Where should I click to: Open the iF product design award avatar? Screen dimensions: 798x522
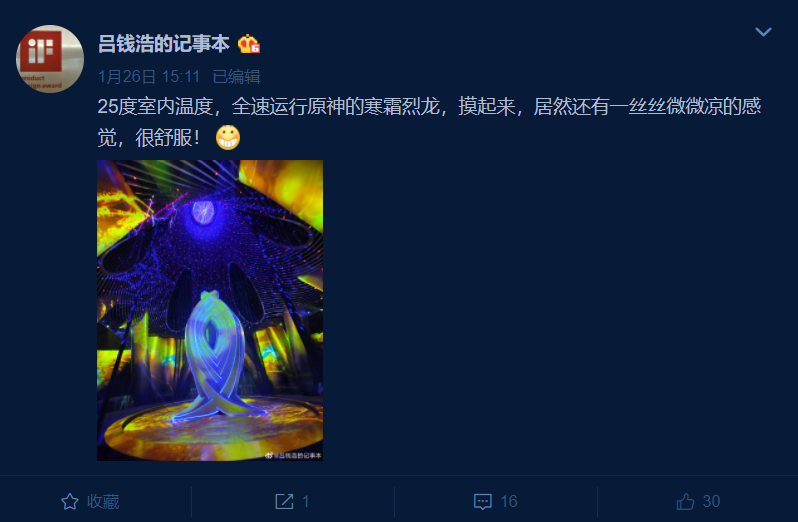point(50,59)
